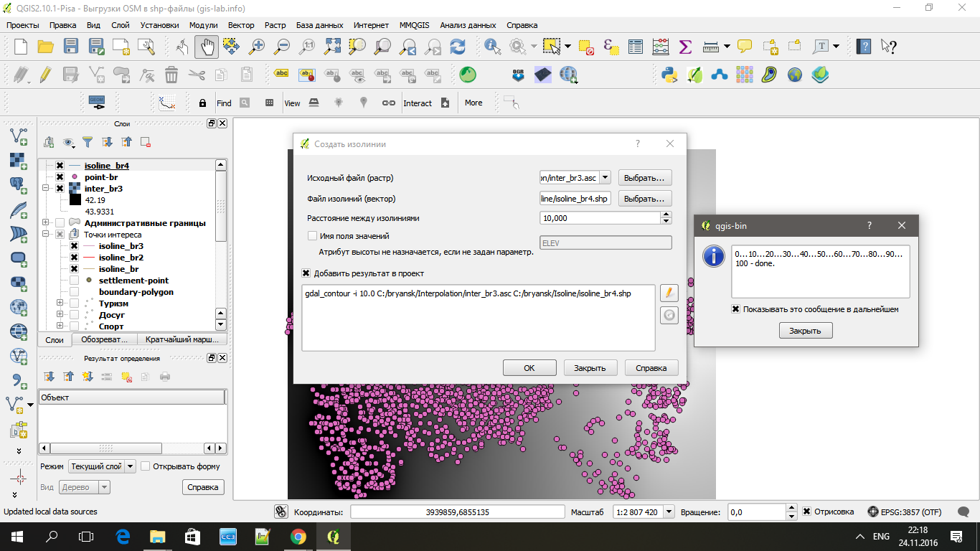
Task: Expand the 'Административные границы' group
Action: coord(46,223)
